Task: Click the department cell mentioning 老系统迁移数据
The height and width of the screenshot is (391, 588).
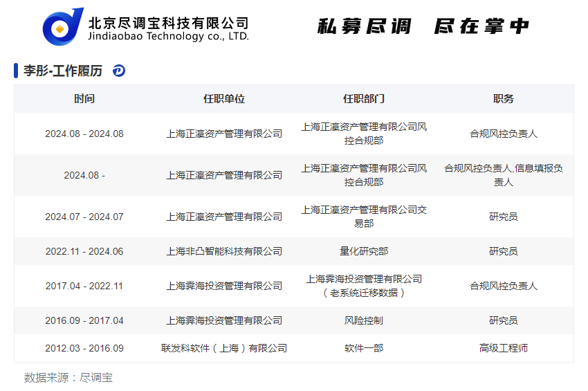Action: pos(364,286)
